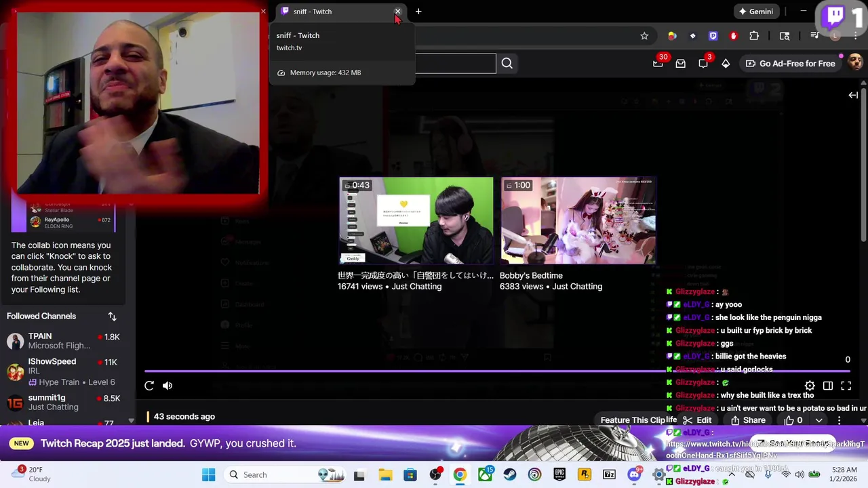Open the red hand ad blocker extension
The height and width of the screenshot is (488, 868).
[x=733, y=36]
